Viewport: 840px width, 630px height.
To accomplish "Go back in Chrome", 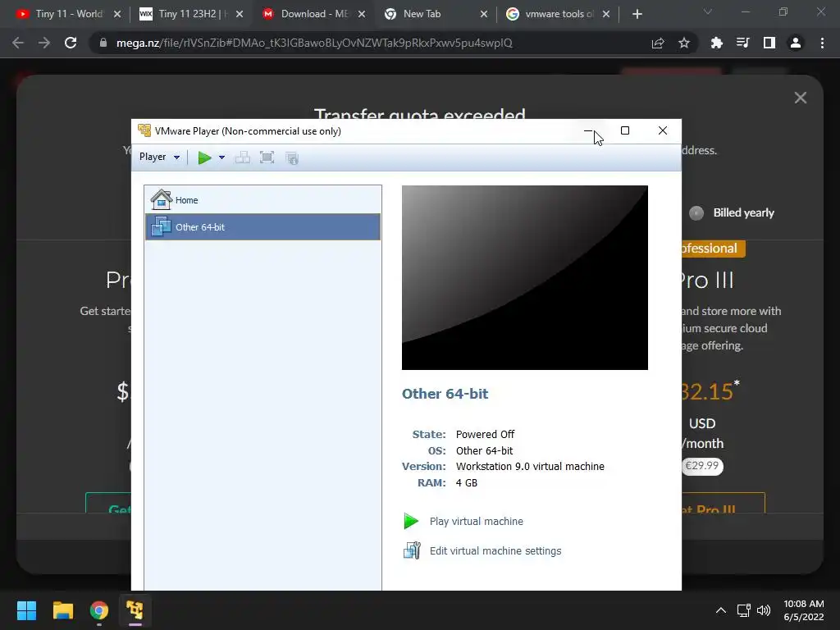I will 18,43.
